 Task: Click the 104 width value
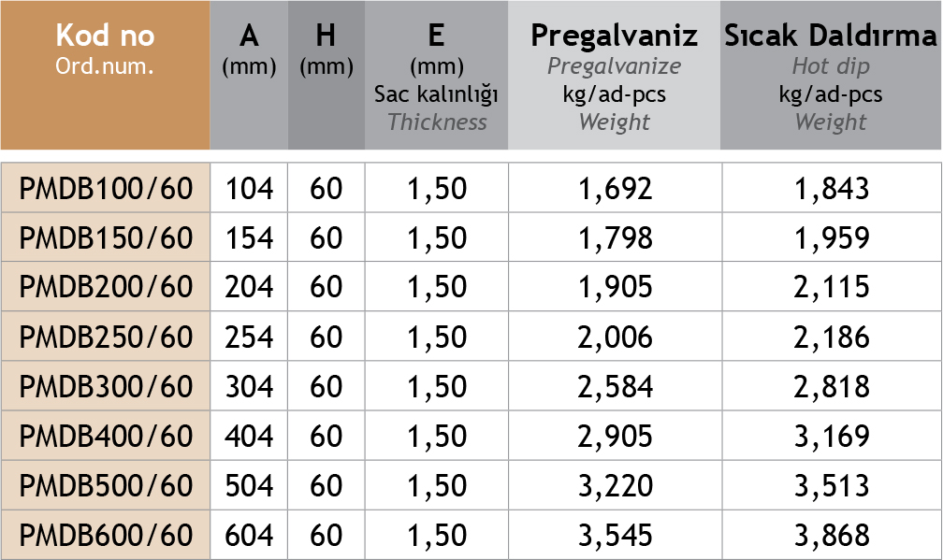tap(249, 189)
